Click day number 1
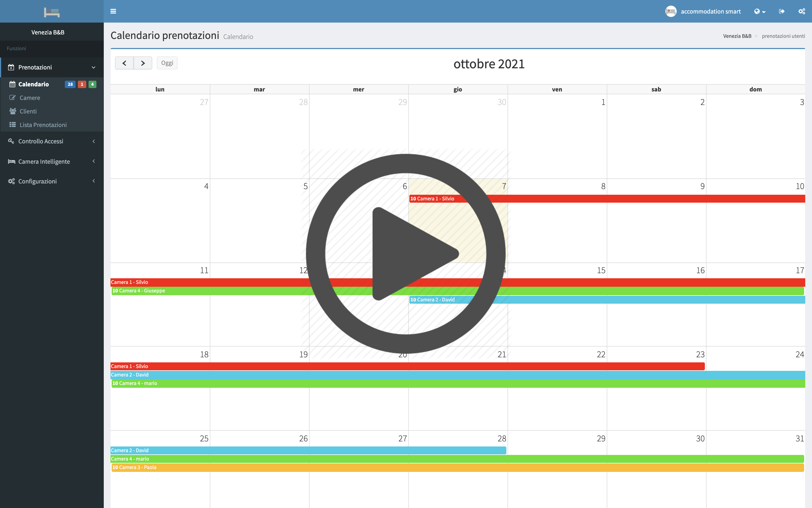The height and width of the screenshot is (508, 812). click(x=603, y=102)
